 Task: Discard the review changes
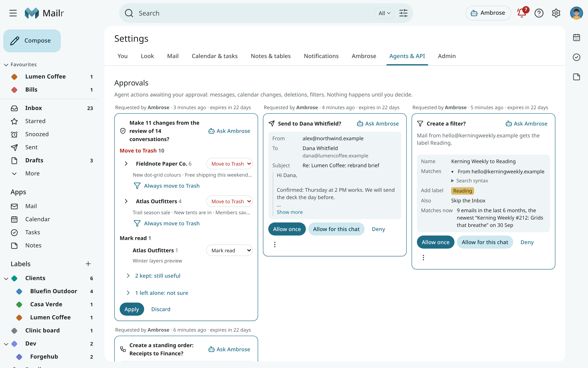[161, 309]
